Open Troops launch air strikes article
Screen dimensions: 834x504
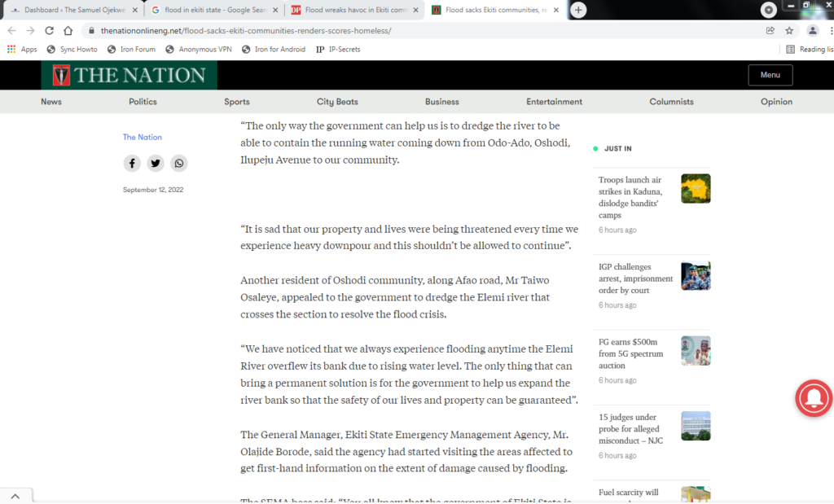(631, 197)
